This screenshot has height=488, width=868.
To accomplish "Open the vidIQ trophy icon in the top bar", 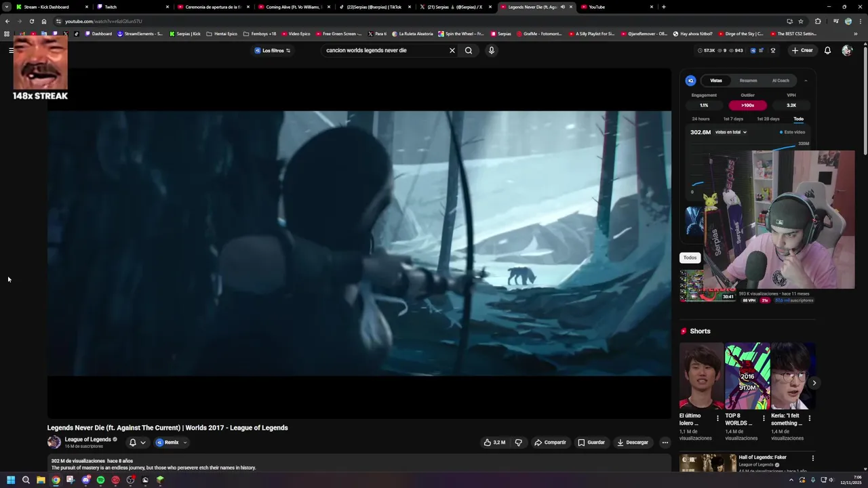I will click(x=772, y=50).
